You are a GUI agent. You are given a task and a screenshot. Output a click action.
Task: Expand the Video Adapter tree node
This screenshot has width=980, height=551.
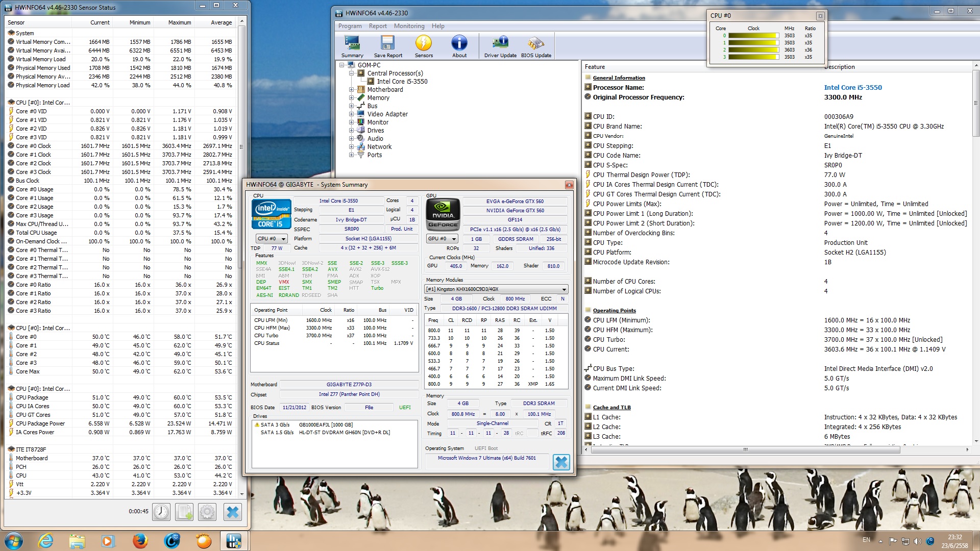[x=351, y=114]
